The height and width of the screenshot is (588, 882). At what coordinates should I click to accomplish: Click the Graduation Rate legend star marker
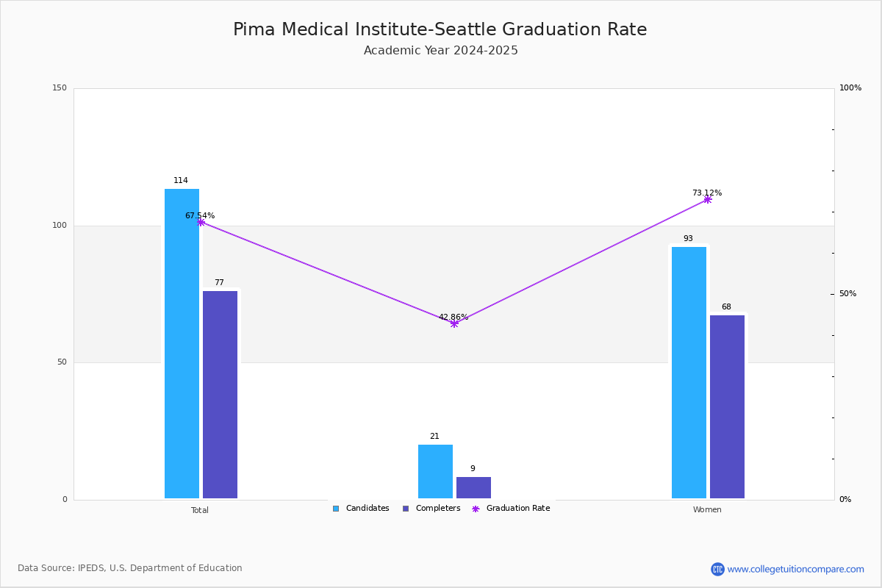(x=476, y=509)
